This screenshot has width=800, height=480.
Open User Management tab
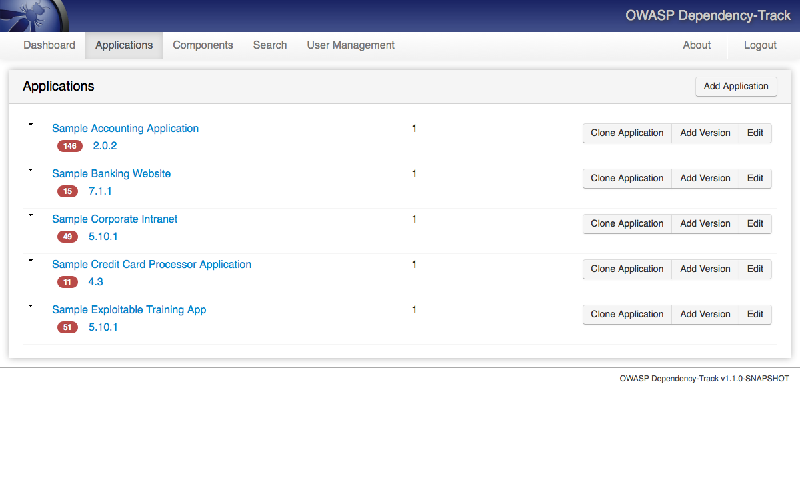(351, 45)
